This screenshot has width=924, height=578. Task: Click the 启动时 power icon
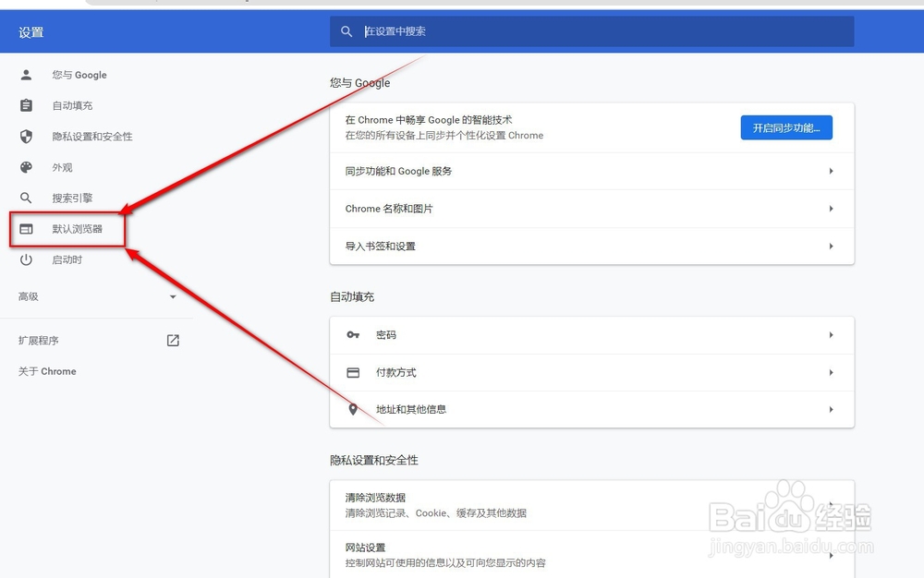(x=26, y=259)
